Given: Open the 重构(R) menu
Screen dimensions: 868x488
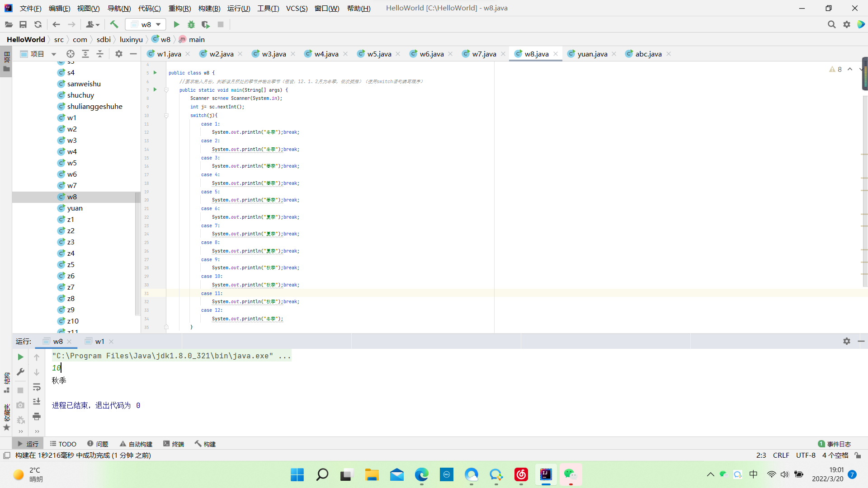Looking at the screenshot, I should pos(179,8).
